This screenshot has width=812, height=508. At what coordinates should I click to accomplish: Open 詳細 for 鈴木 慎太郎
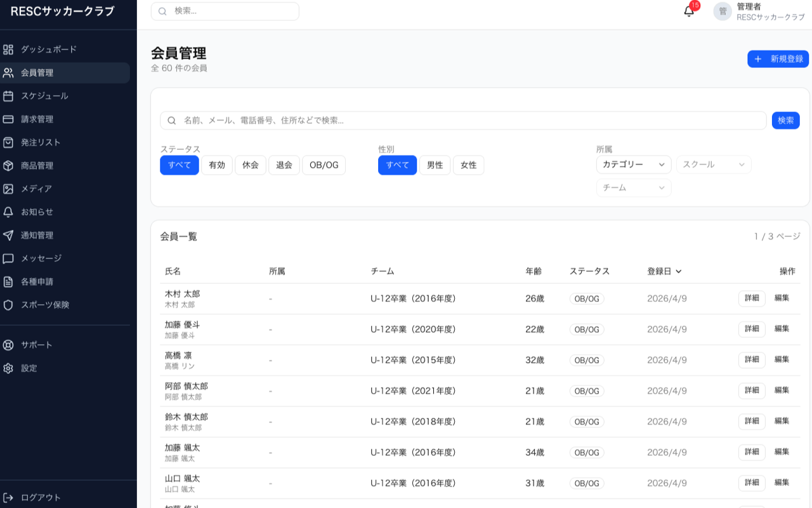coord(752,422)
